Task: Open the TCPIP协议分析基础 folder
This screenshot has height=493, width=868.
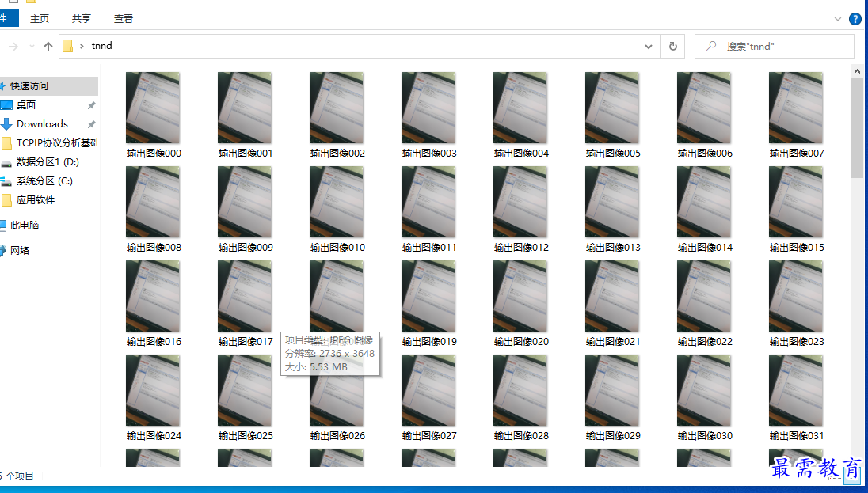Action: [57, 142]
